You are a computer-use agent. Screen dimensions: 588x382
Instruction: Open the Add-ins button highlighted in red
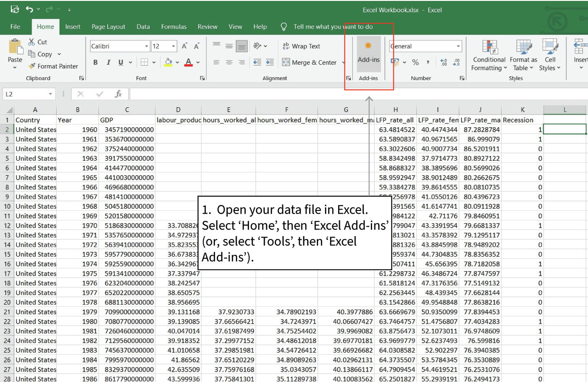point(369,54)
